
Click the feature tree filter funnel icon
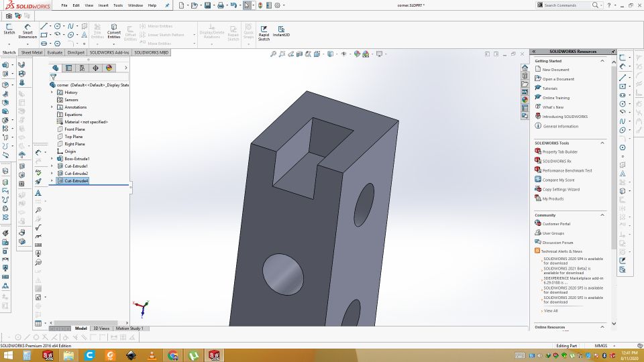click(54, 76)
